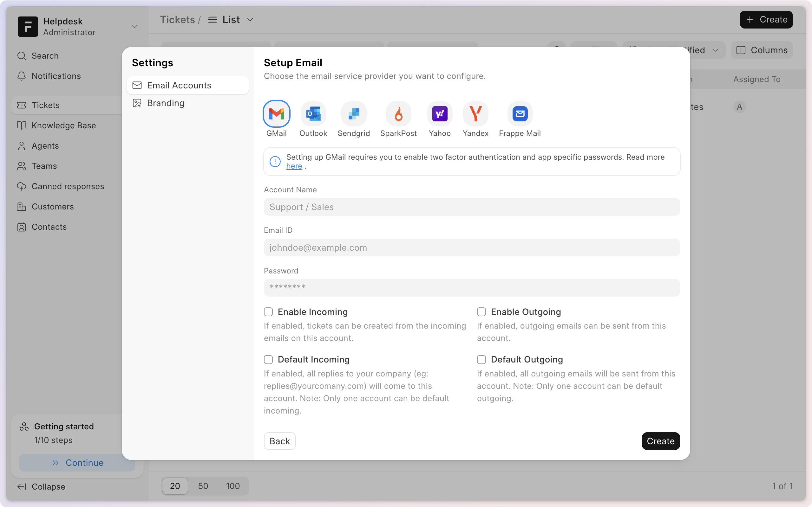This screenshot has height=507, width=812.
Task: Expand the Helpdesk workspace switcher
Action: point(134,27)
